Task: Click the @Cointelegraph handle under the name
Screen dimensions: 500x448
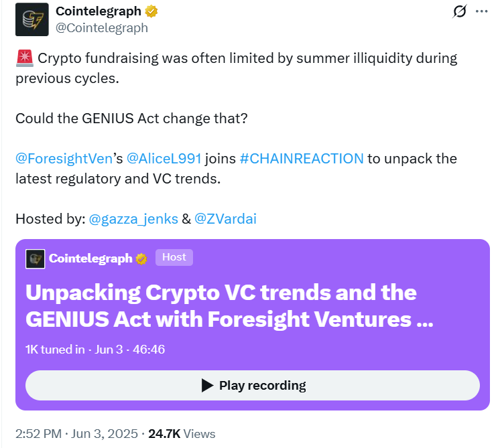Action: click(102, 28)
